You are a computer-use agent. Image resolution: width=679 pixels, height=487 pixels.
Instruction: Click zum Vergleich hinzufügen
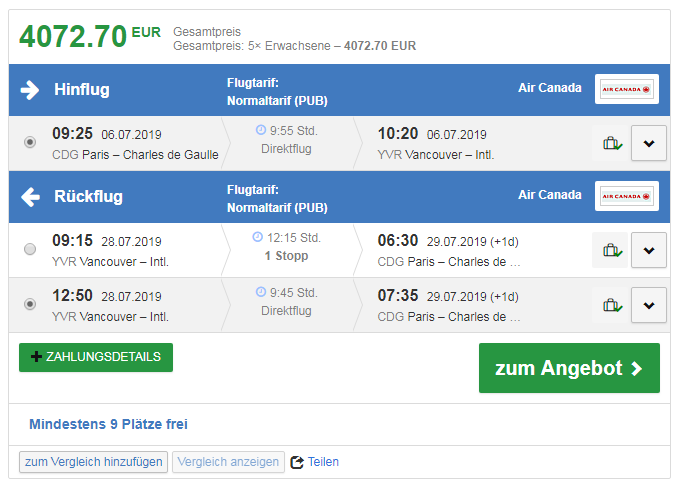click(93, 462)
